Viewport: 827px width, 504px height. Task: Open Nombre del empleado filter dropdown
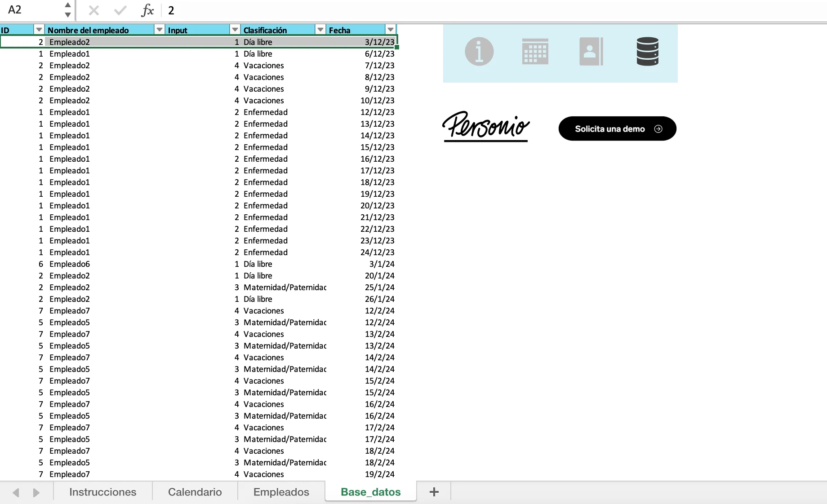coord(159,30)
